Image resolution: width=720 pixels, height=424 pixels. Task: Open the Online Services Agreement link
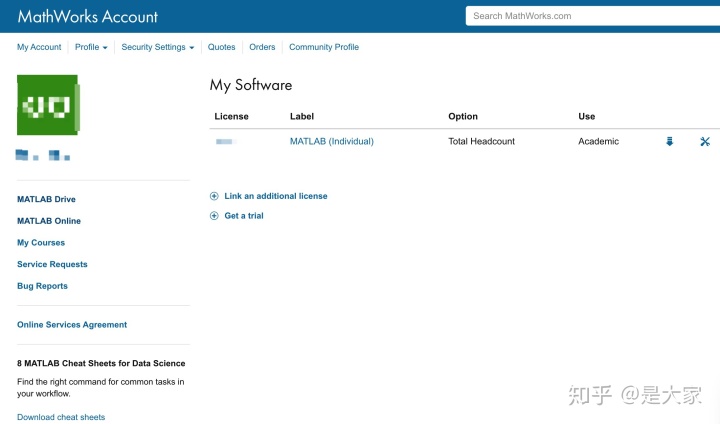click(x=72, y=325)
